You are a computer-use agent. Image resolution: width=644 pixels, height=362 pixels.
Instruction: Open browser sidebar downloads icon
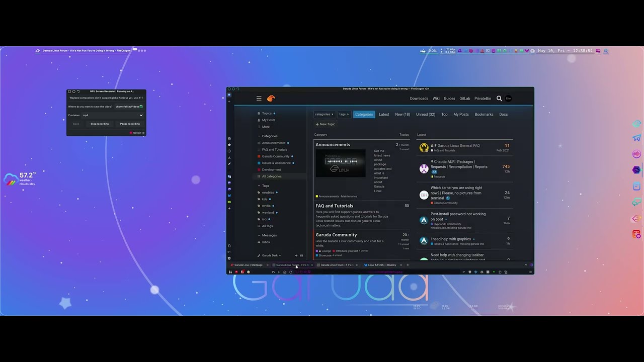coord(229,157)
